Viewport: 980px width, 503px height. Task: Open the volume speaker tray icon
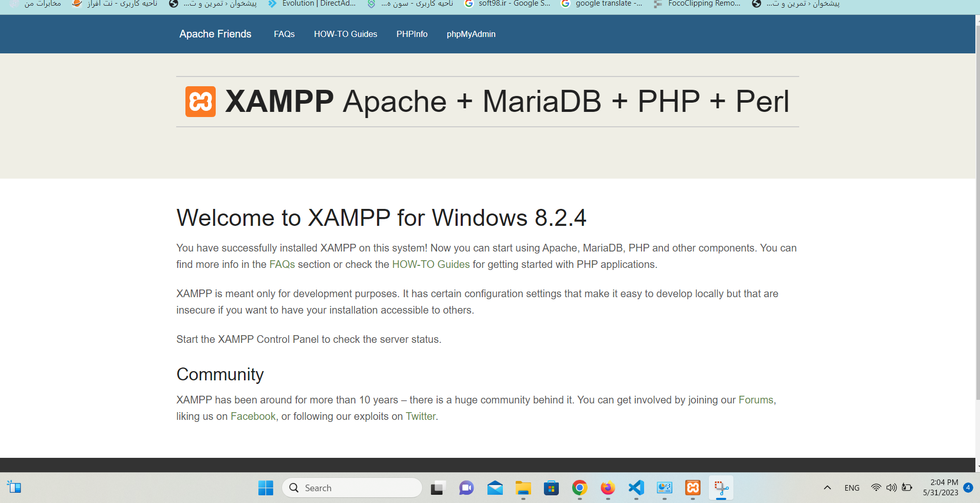coord(892,488)
